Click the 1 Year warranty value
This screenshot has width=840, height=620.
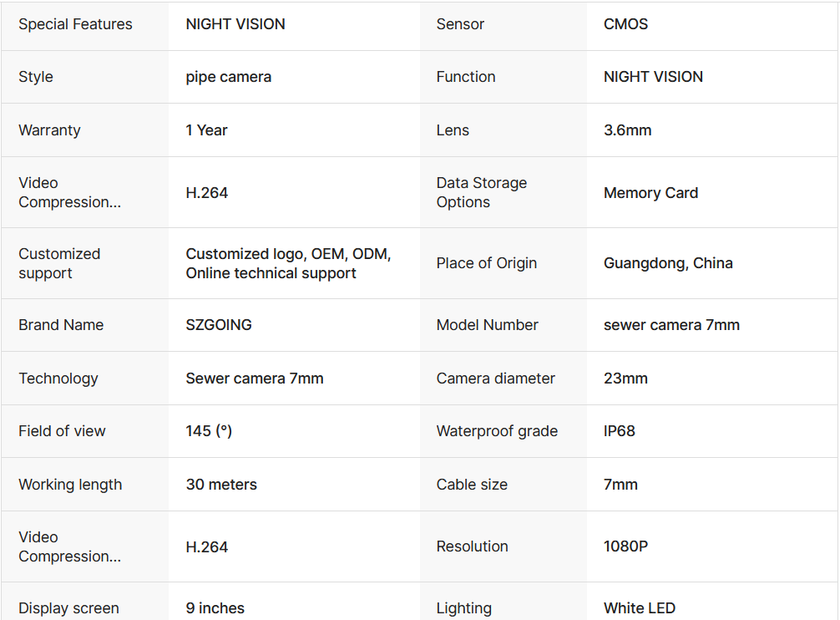click(x=207, y=130)
